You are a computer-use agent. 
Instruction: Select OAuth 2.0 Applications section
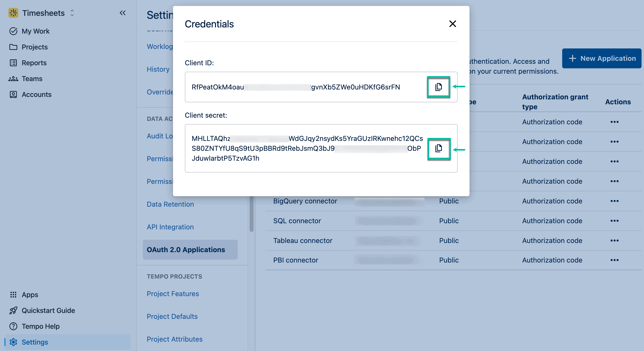(x=186, y=249)
